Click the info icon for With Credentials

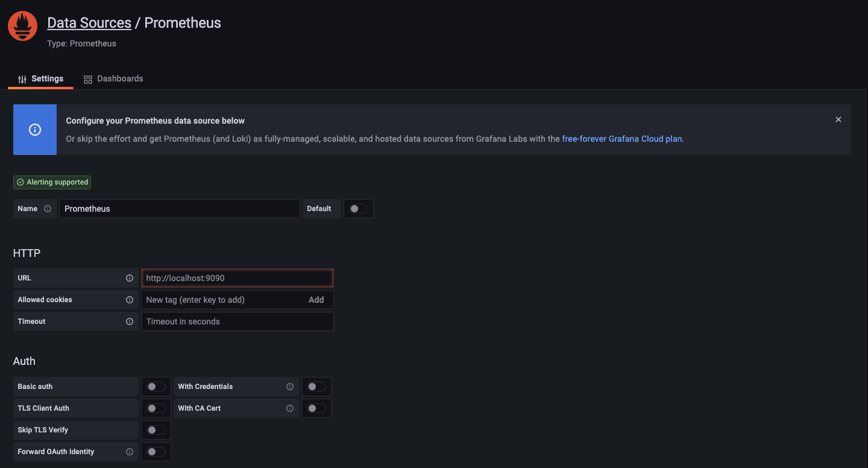[x=289, y=387]
